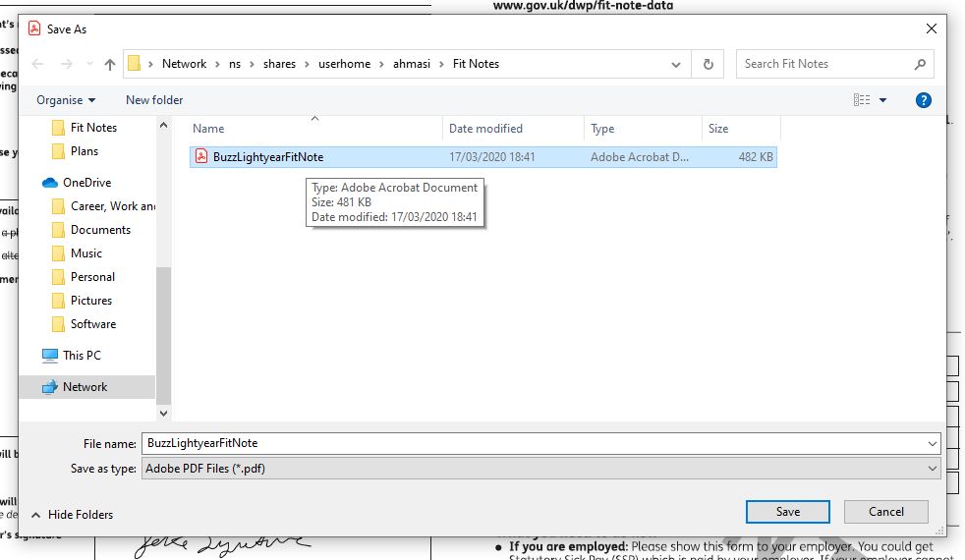Click the blue Help question mark icon

tap(923, 100)
